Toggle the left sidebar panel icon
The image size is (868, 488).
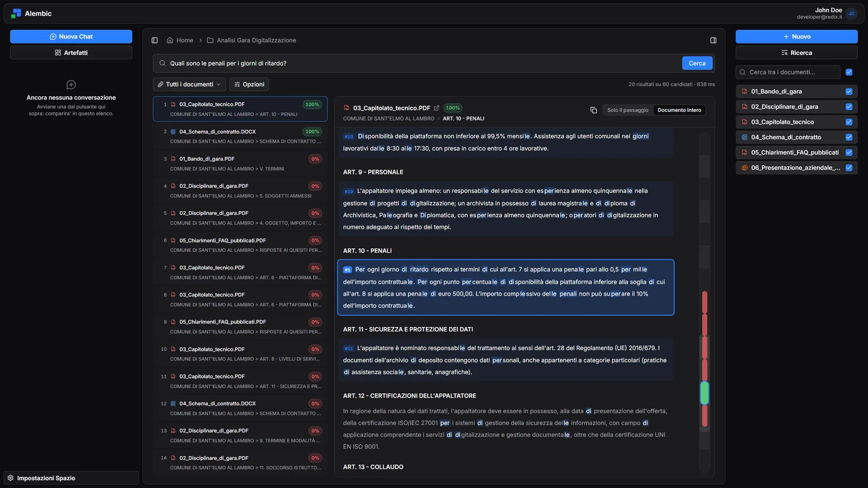pos(155,40)
